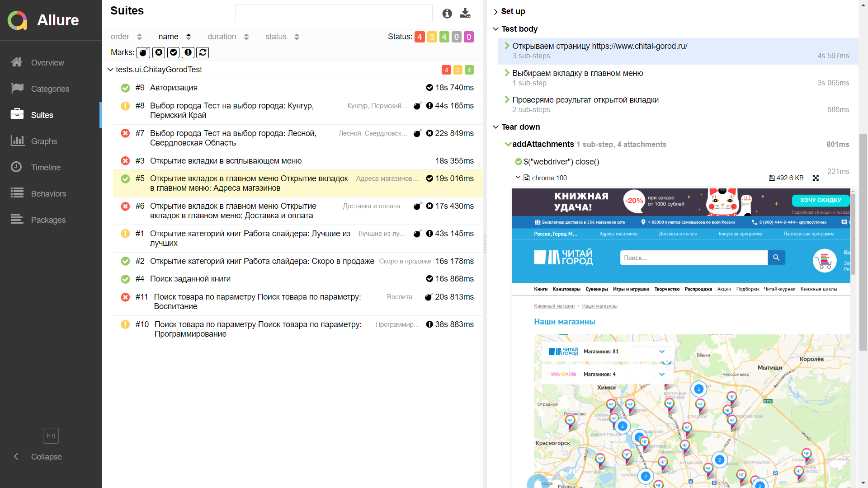Open the Behaviors menu item
Viewport: 868px width, 488px height.
(48, 194)
